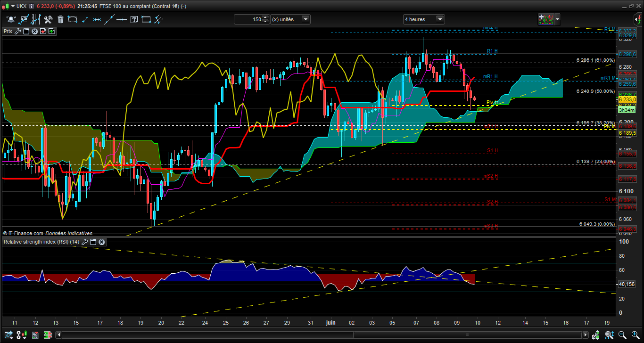Click the zoom reset magnifier icon
Screen dimensions: 644x343
610,335
